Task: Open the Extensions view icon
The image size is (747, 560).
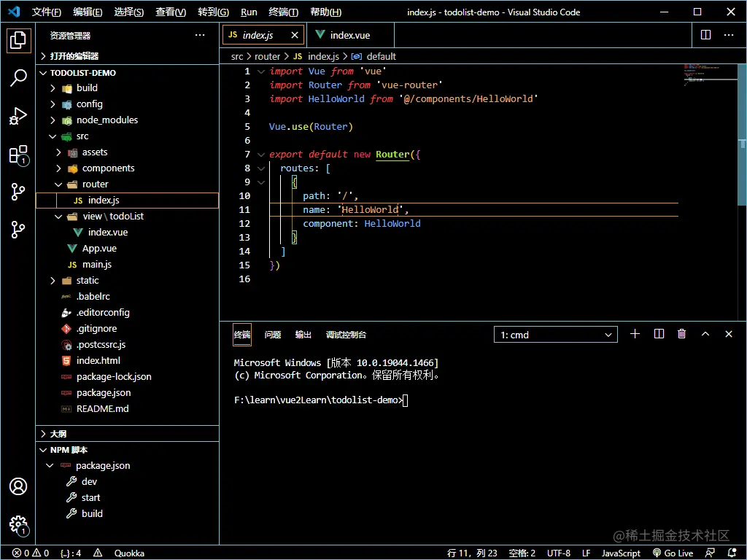Action: click(18, 155)
